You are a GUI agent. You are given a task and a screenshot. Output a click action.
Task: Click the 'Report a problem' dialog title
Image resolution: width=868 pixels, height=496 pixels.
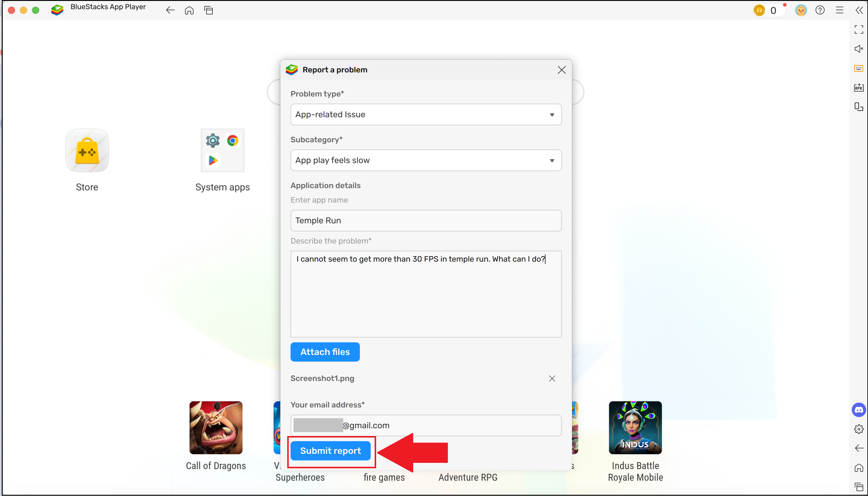click(x=335, y=70)
